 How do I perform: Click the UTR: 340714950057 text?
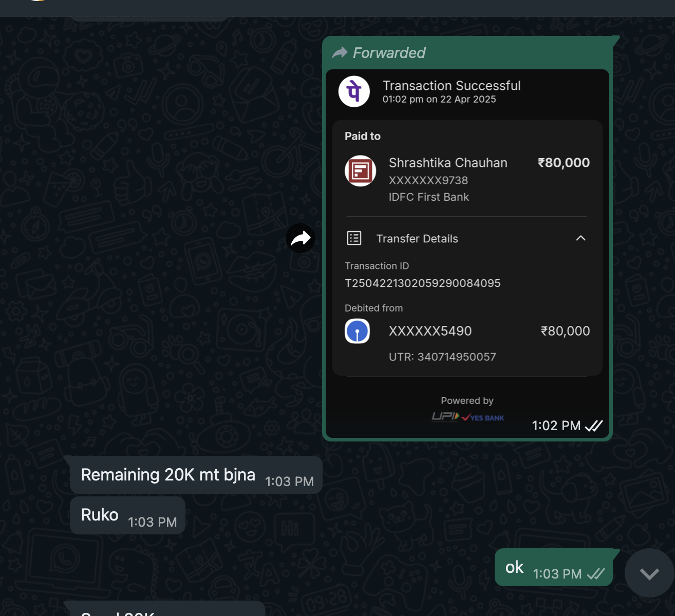442,357
